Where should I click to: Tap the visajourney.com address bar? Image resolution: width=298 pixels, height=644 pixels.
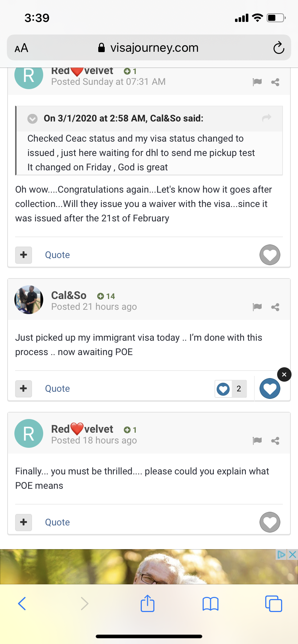click(149, 47)
